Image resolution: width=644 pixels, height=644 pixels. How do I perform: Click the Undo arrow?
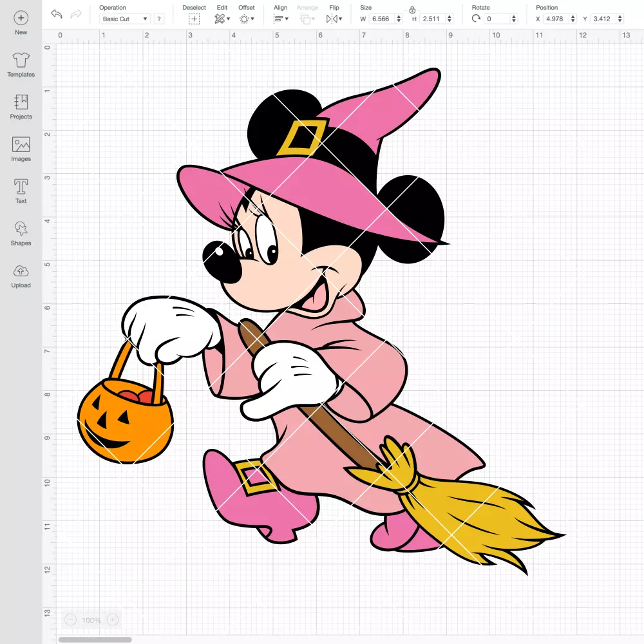click(x=57, y=14)
